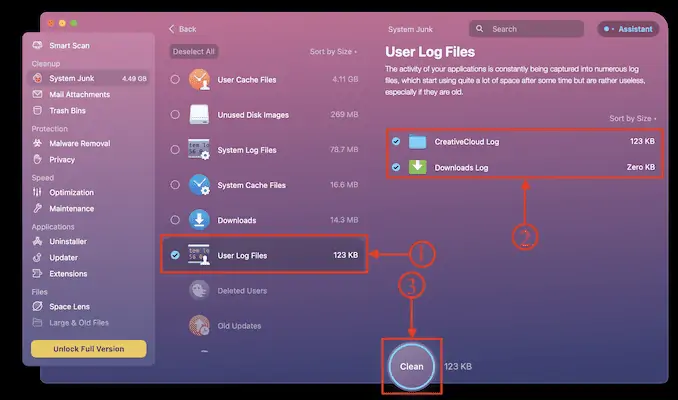Click the Deselect All button
Screen dimensions: 678x400
[195, 51]
